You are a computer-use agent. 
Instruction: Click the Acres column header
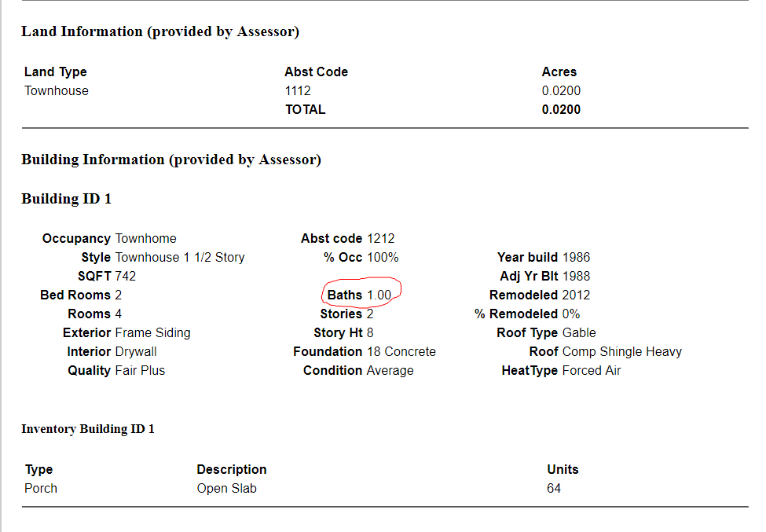click(559, 72)
